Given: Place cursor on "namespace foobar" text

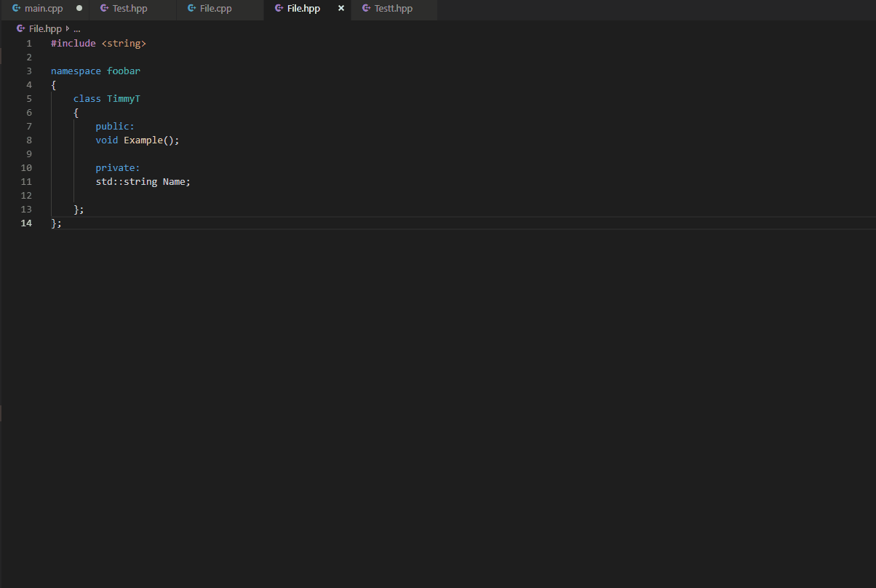Looking at the screenshot, I should [x=95, y=71].
